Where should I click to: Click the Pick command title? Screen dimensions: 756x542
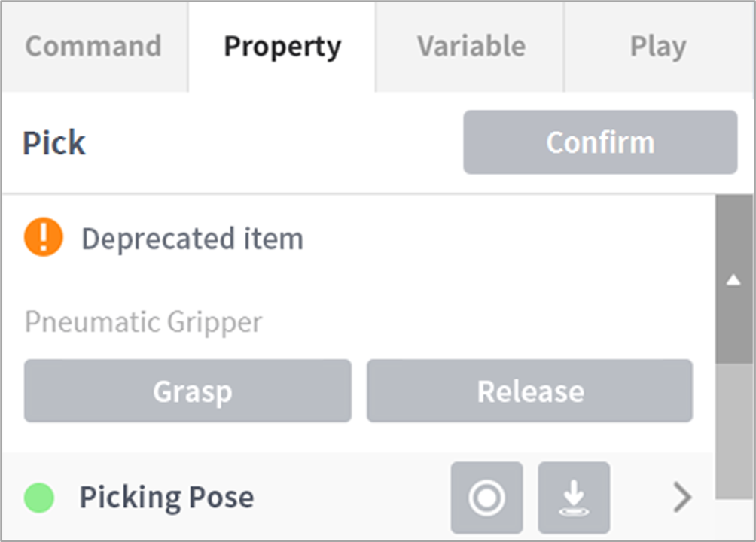(x=54, y=143)
